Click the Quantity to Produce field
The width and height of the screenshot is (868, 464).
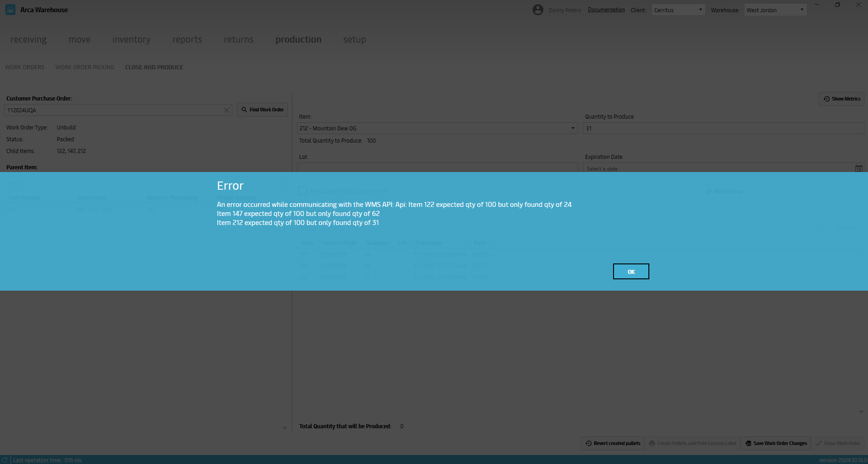[723, 129]
